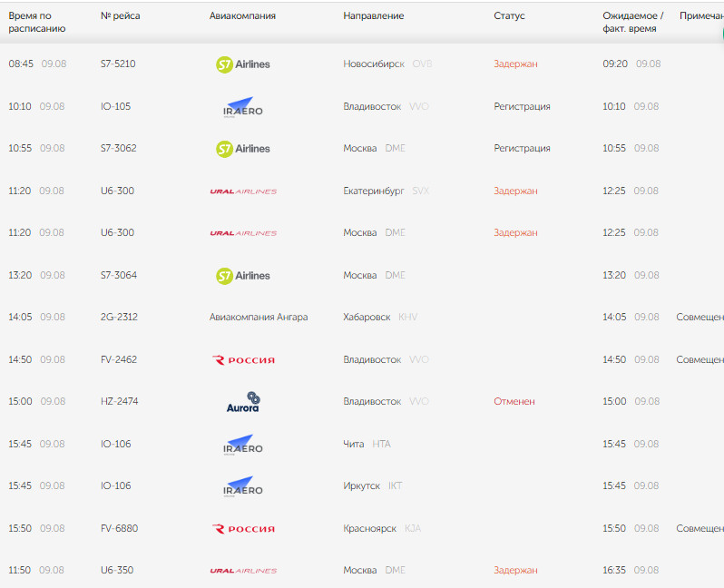This screenshot has height=588, width=724.
Task: Click the 'Статус' column header
Action: click(509, 15)
